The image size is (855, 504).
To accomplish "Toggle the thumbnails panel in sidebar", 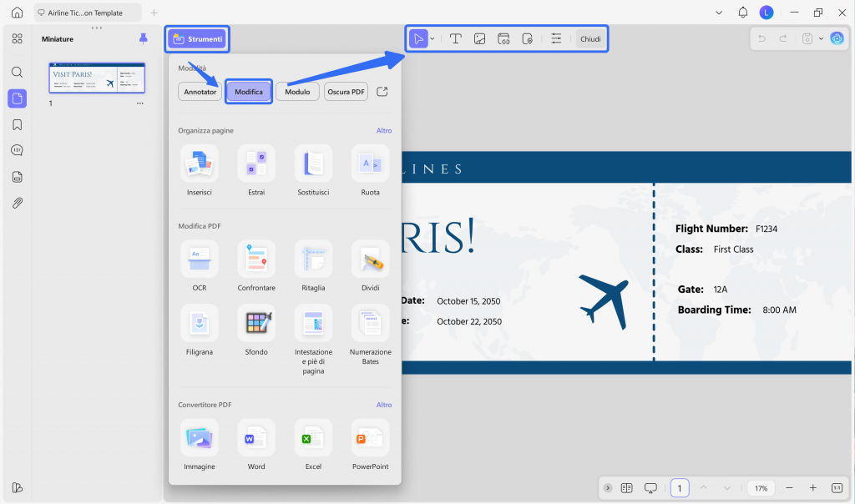I will [17, 98].
